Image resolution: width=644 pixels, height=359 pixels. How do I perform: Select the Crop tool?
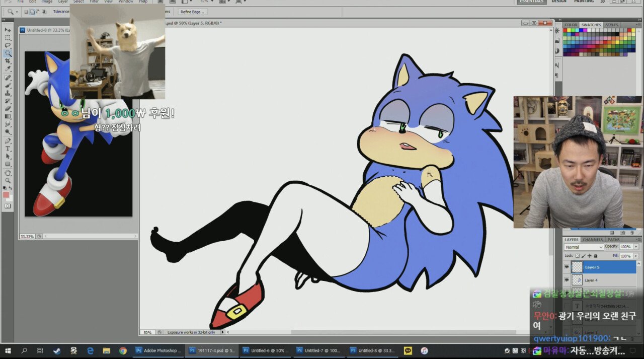8,60
